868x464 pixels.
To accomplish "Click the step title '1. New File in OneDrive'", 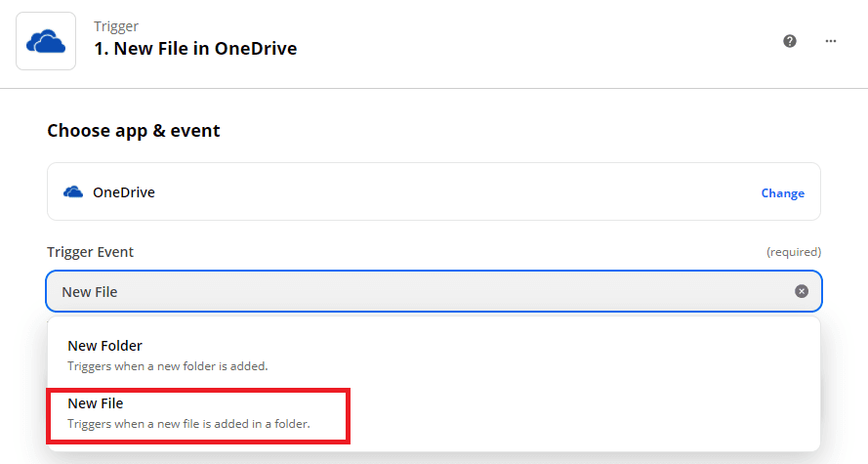I will (x=195, y=49).
